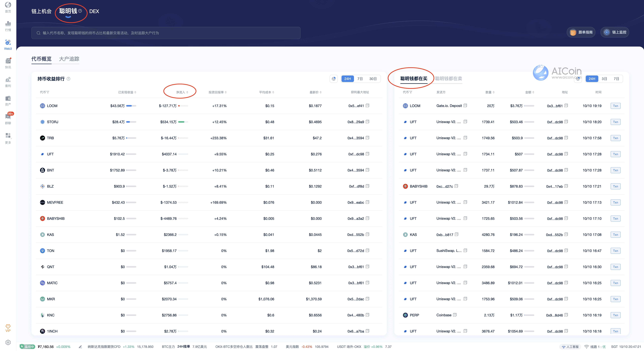
Task: Switch to 聪明钱都在卖 tab
Action: pos(448,79)
